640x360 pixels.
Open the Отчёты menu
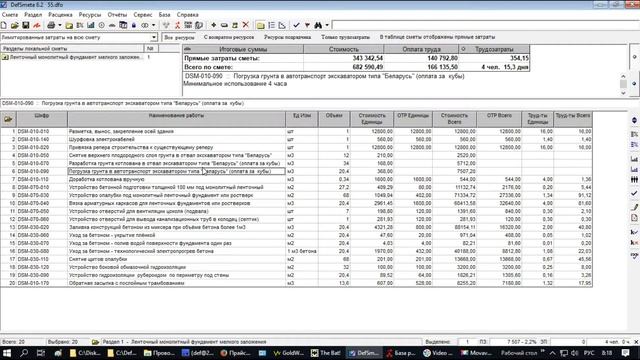[117, 15]
